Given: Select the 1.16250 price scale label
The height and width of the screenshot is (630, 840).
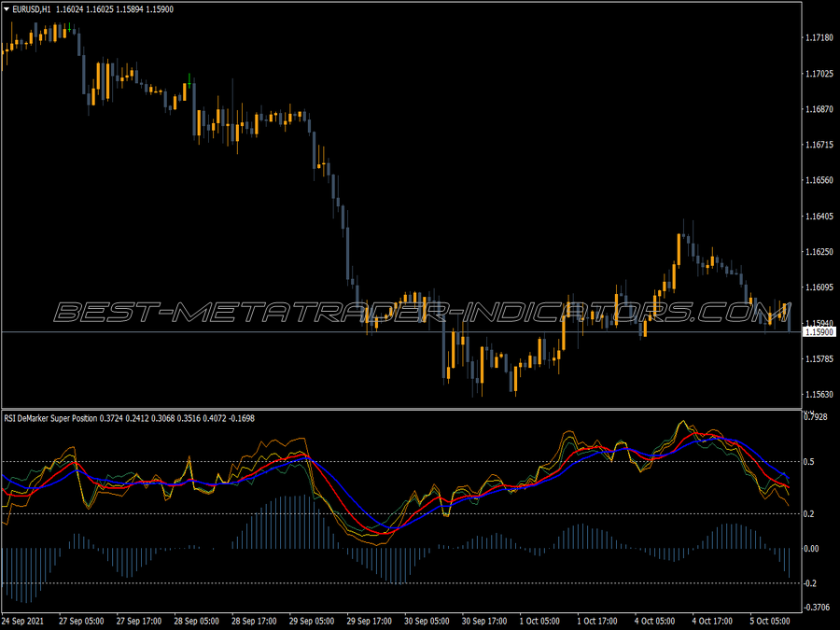Looking at the screenshot, I should 819,251.
